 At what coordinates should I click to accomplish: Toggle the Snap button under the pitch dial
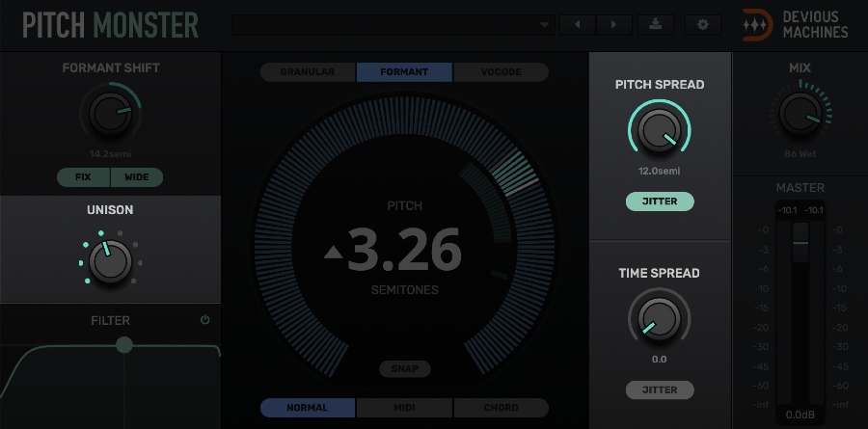[x=404, y=368]
